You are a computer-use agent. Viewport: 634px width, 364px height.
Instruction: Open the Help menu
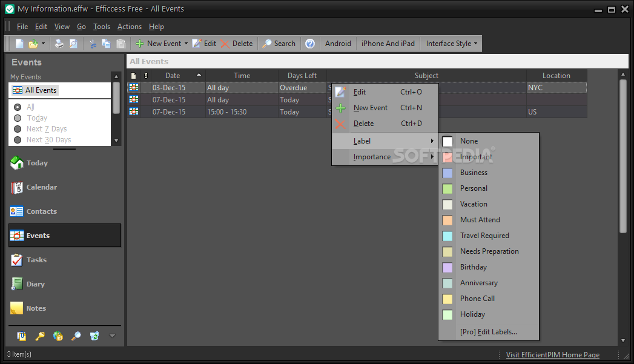156,27
